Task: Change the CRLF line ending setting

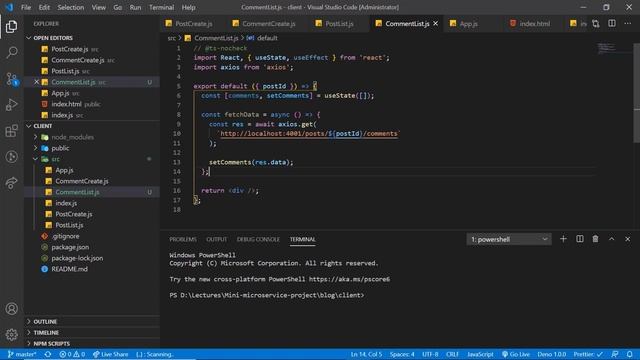Action: [x=452, y=354]
